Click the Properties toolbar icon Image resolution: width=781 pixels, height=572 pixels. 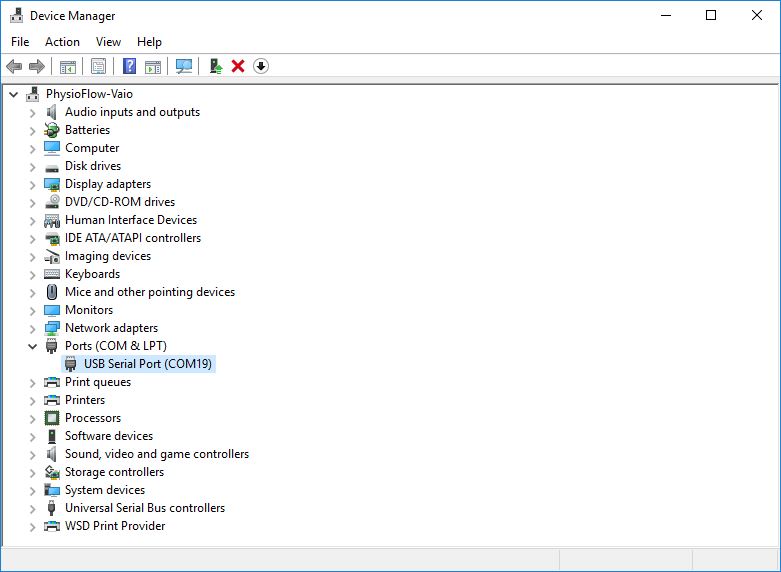pos(98,66)
